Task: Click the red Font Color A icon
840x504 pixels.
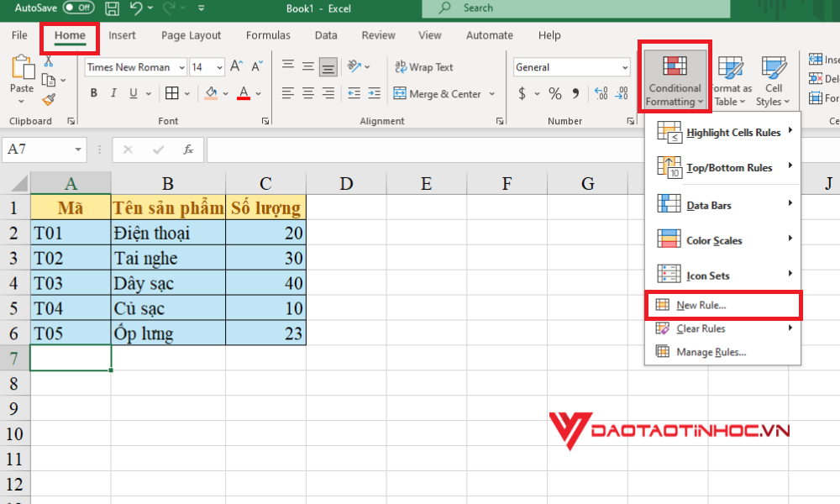Action: coord(244,93)
